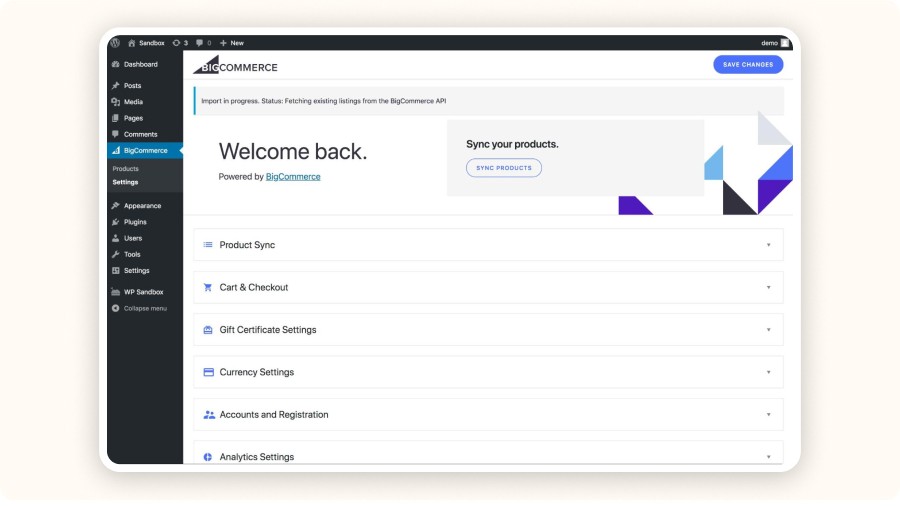
Task: Click the Users person icon
Action: pyautogui.click(x=116, y=238)
